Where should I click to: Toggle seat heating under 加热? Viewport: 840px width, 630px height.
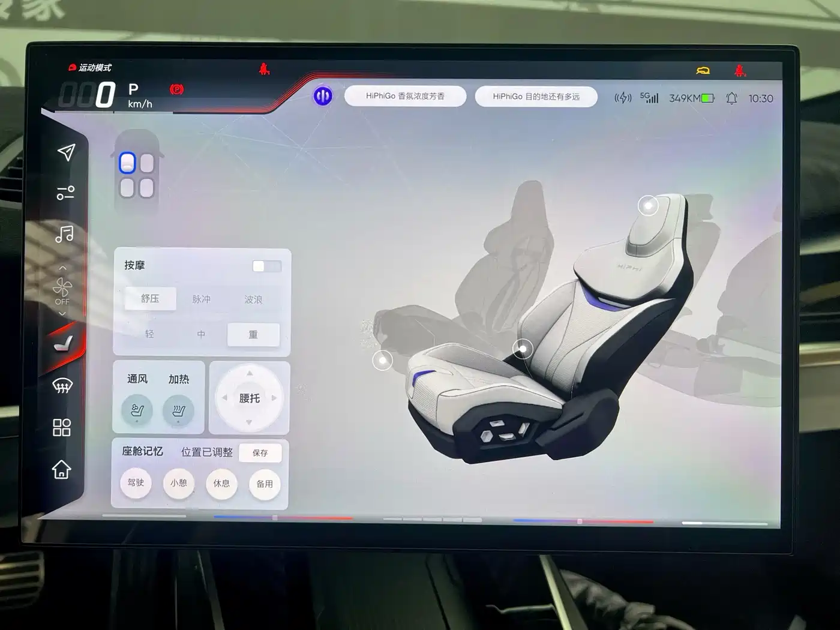tap(179, 411)
